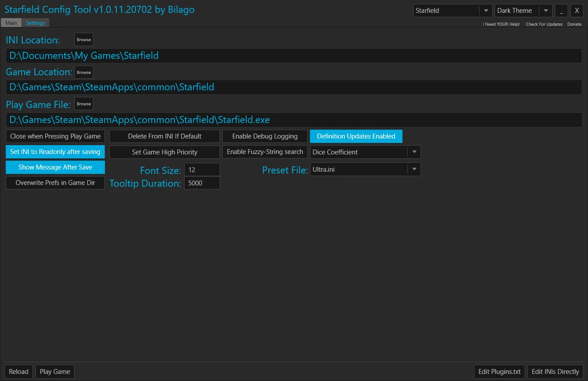Open Edit INIs Directly
Viewport: 588px width, 381px height.
coord(555,372)
